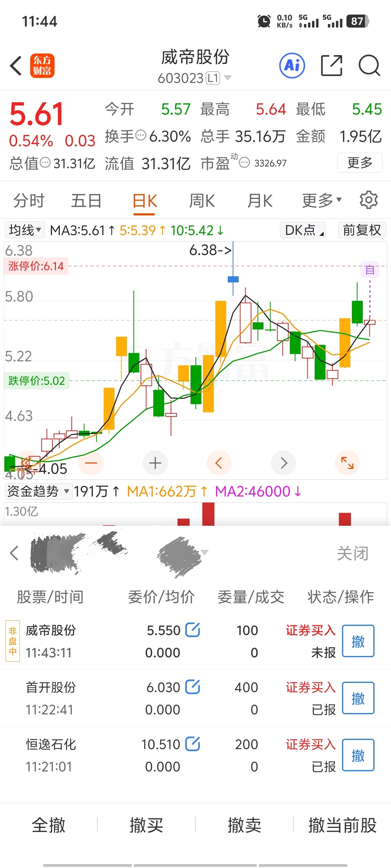Zoom in chart with plus button
The width and height of the screenshot is (391, 868).
[x=155, y=463]
